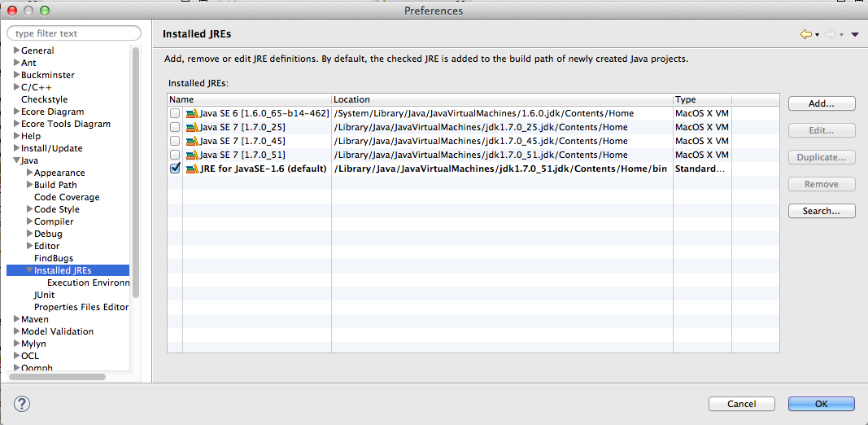Check the Java SE 7 [1.7.0_25] checkbox
This screenshot has height=425, width=868.
(x=175, y=127)
